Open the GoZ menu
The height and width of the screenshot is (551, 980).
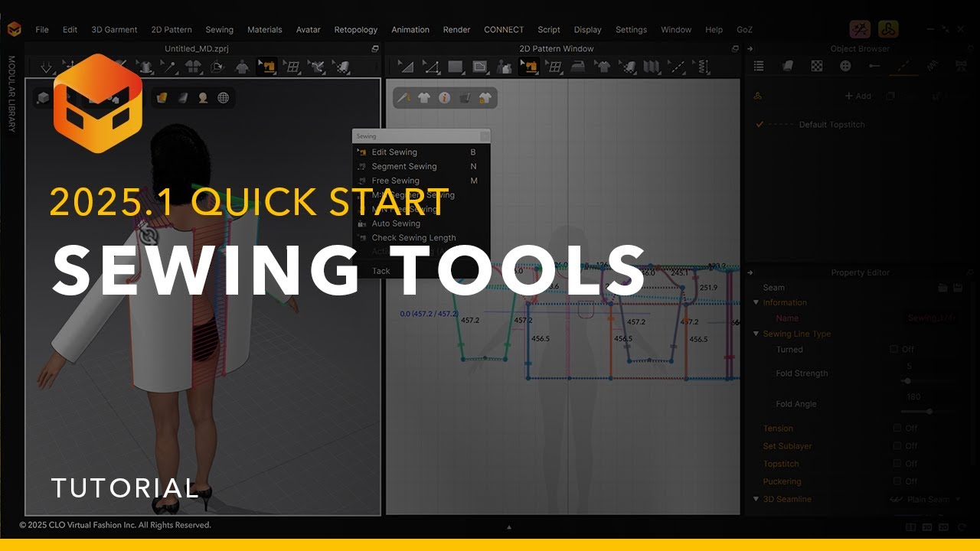point(744,30)
